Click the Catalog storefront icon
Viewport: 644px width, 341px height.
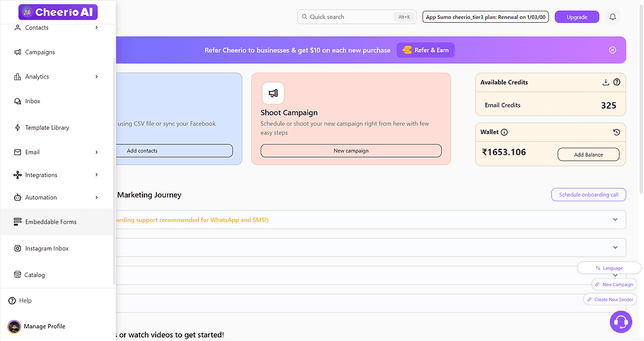pyautogui.click(x=17, y=275)
